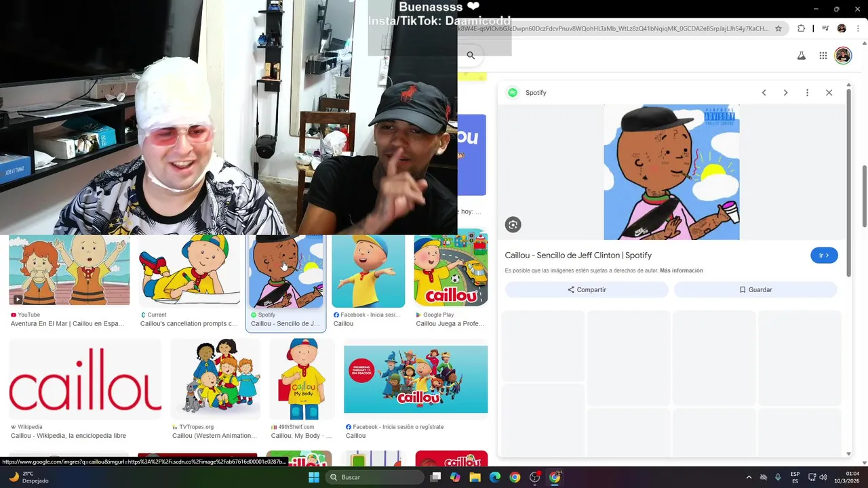Open the Chrome profile avatar in the toolbar

click(x=842, y=28)
